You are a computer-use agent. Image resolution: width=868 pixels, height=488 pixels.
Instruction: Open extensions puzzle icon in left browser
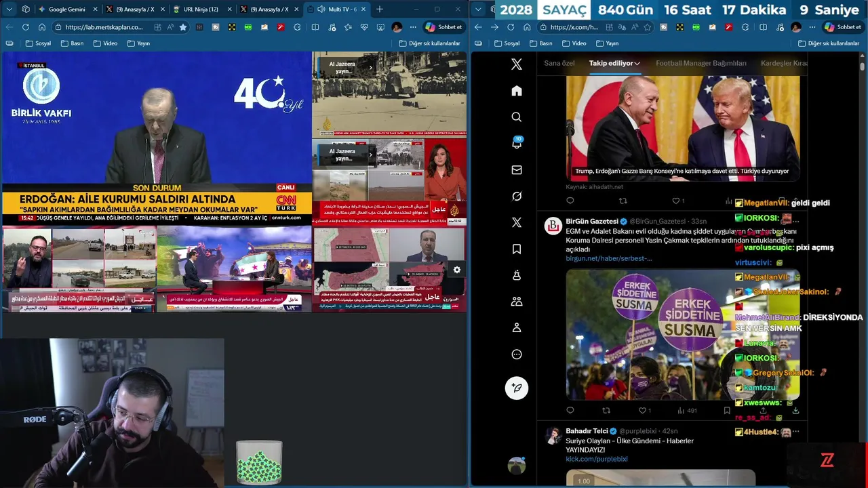pyautogui.click(x=297, y=27)
